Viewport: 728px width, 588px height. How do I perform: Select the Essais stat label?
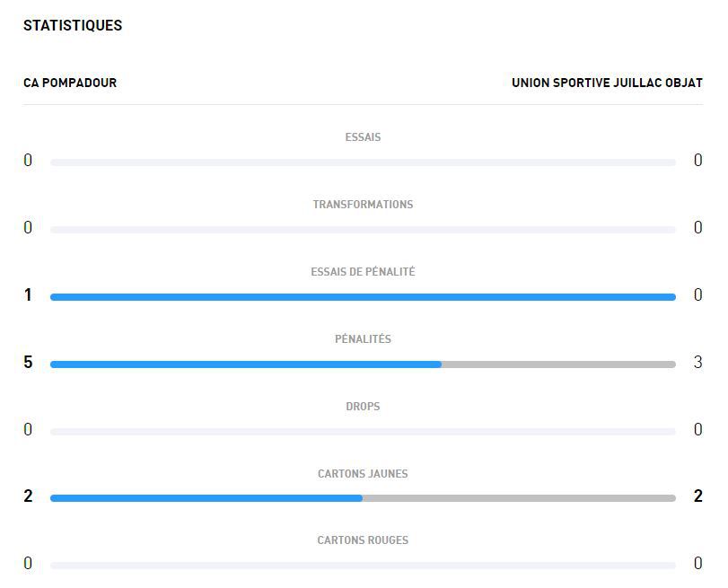point(363,137)
